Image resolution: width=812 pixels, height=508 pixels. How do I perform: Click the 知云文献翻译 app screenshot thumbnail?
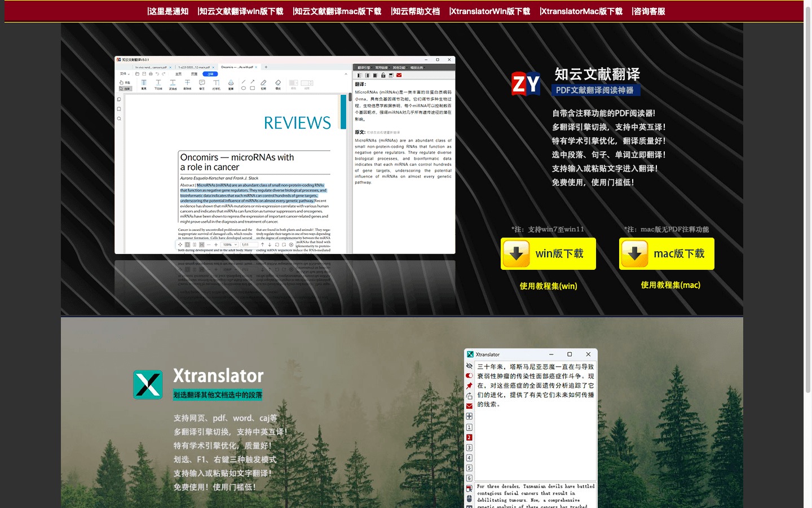285,155
